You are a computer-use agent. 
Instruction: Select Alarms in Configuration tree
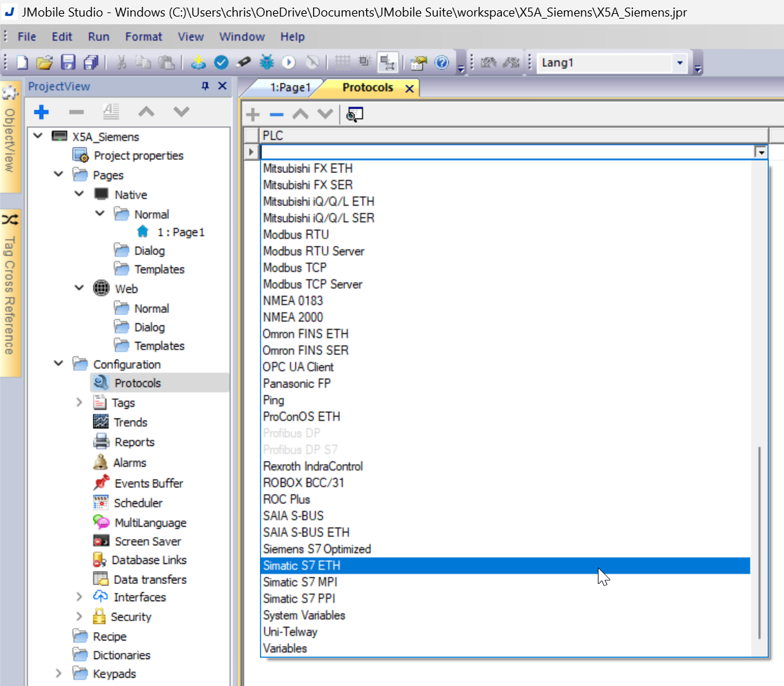click(130, 463)
